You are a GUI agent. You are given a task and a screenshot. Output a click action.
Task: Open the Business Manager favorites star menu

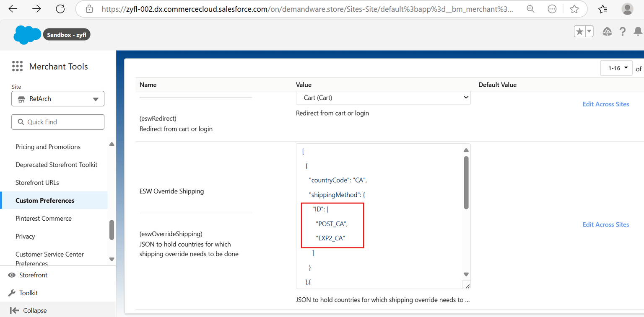tap(584, 31)
